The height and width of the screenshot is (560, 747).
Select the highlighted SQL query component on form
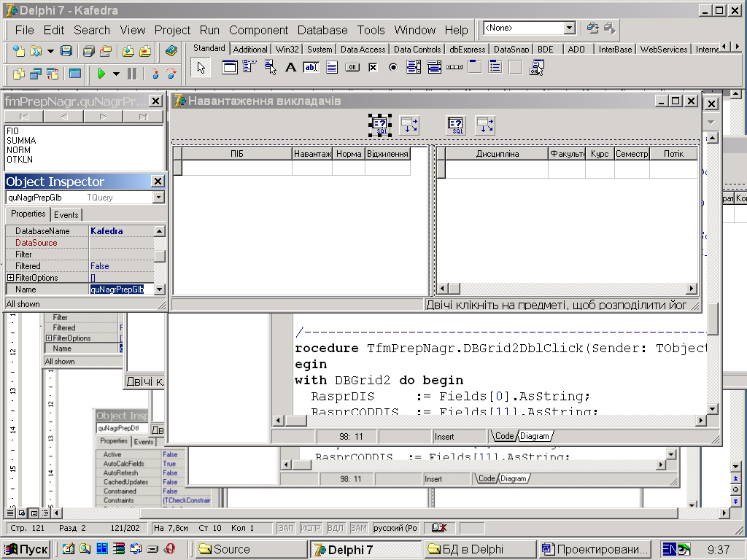point(379,125)
